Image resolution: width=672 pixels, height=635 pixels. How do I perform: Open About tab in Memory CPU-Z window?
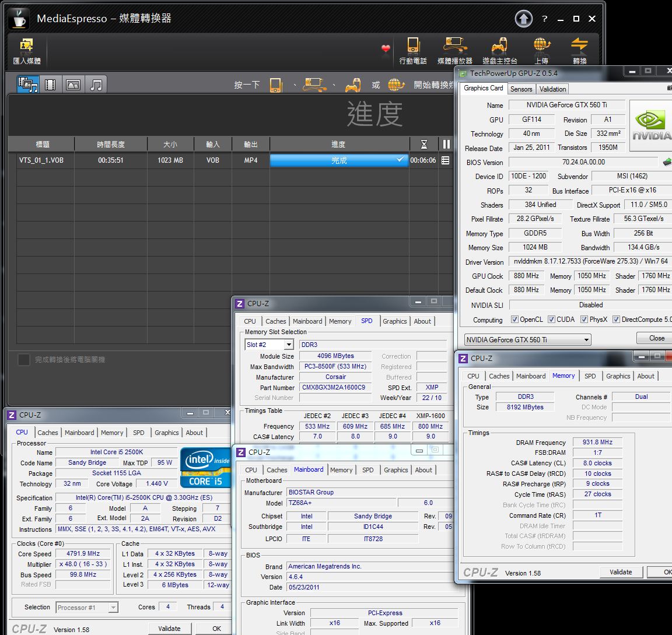(645, 376)
